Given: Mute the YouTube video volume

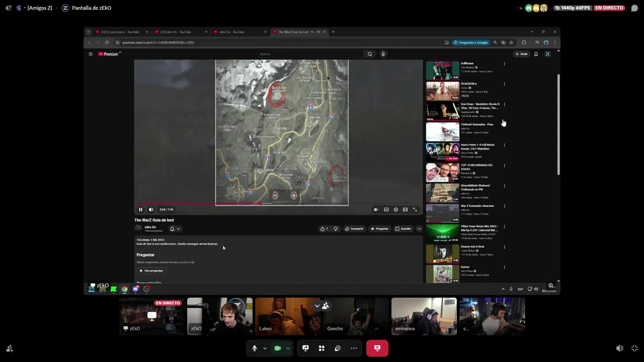Looking at the screenshot, I should coord(151,210).
